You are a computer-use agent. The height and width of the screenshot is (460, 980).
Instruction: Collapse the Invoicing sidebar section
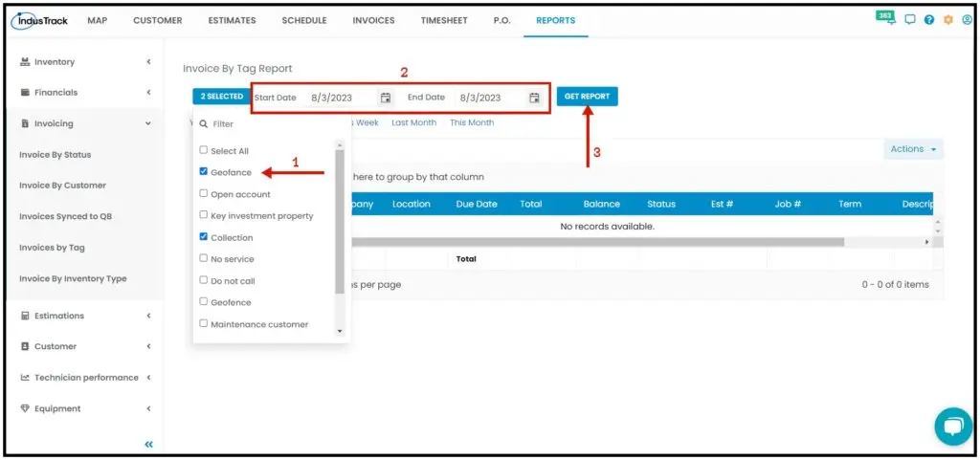tap(148, 123)
